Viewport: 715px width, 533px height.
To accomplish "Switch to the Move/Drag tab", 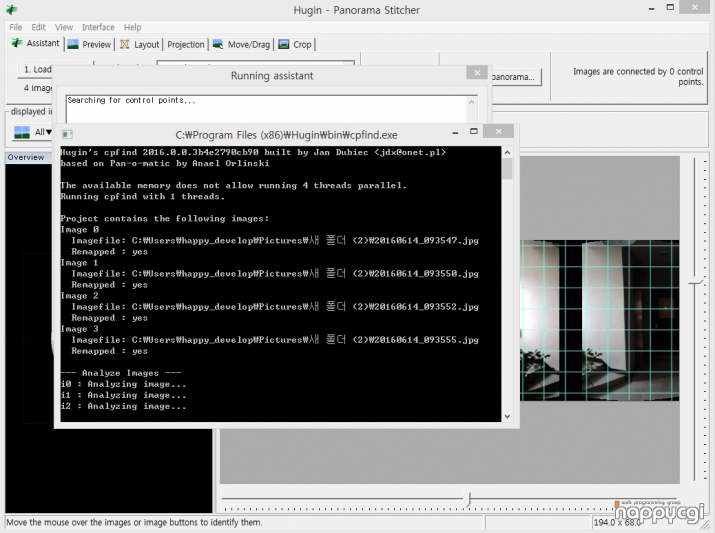I will coord(242,44).
